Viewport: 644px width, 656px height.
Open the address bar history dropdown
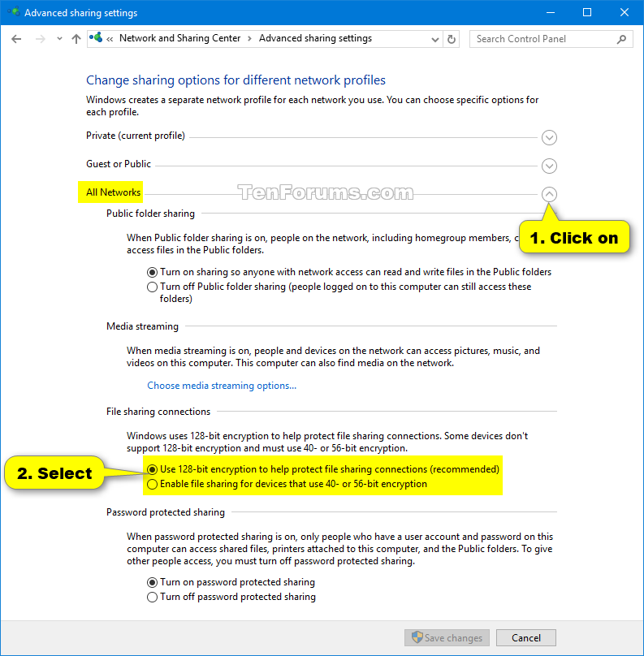(x=435, y=39)
